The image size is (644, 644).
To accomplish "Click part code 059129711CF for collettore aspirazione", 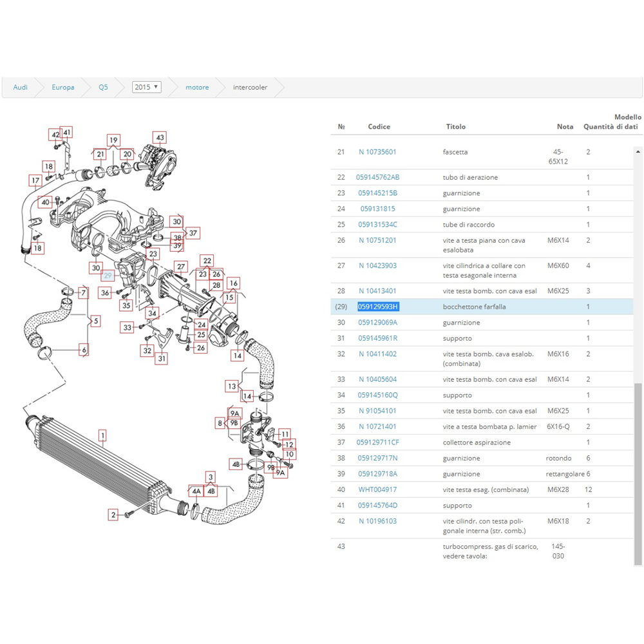I will (377, 442).
